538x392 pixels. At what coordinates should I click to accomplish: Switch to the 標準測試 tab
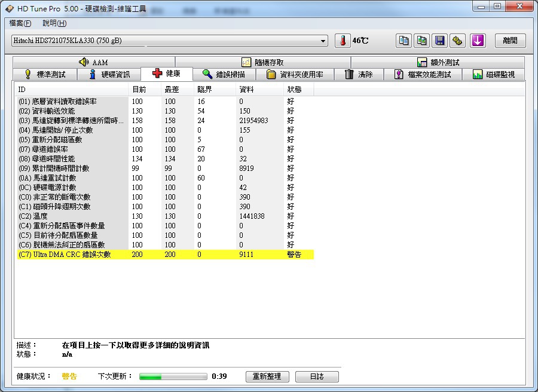pos(45,74)
